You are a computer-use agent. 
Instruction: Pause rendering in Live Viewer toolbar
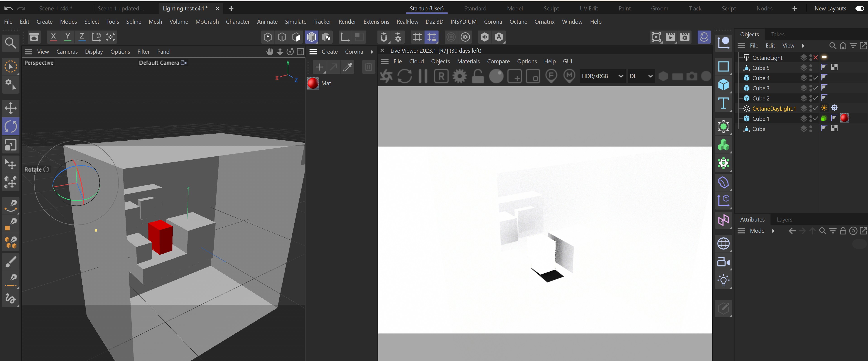tap(423, 76)
